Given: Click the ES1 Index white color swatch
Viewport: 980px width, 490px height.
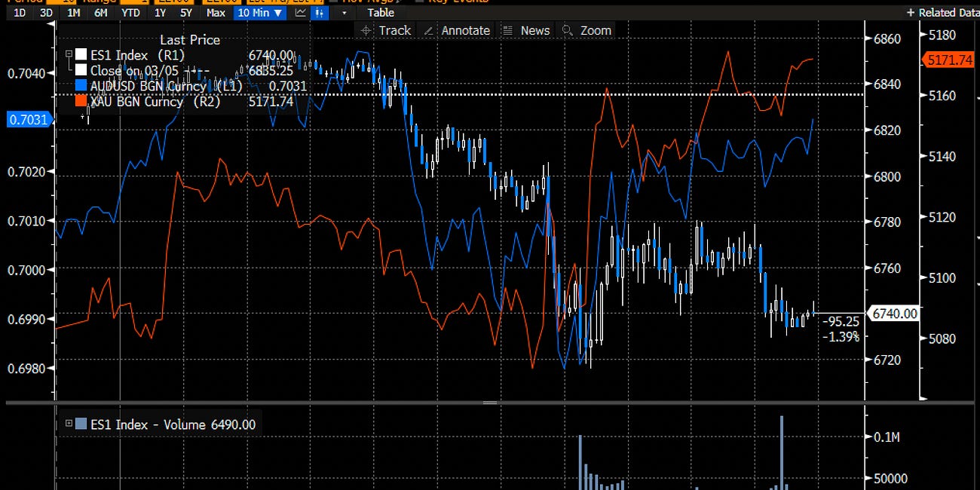Looking at the screenshot, I should click(x=82, y=55).
